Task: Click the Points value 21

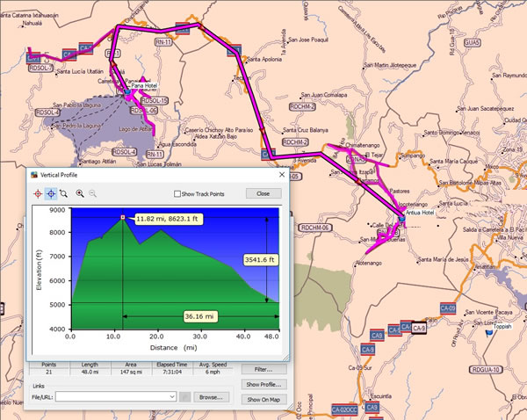Action: tap(48, 372)
